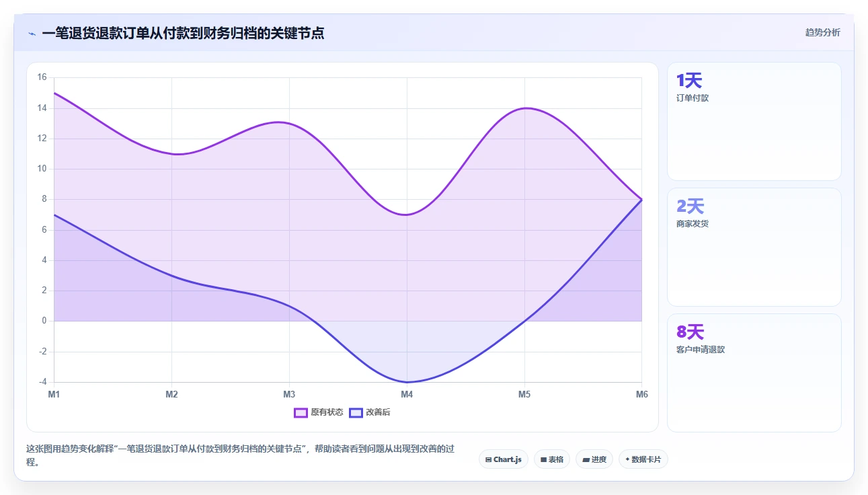Click the chart title heading text

click(183, 33)
